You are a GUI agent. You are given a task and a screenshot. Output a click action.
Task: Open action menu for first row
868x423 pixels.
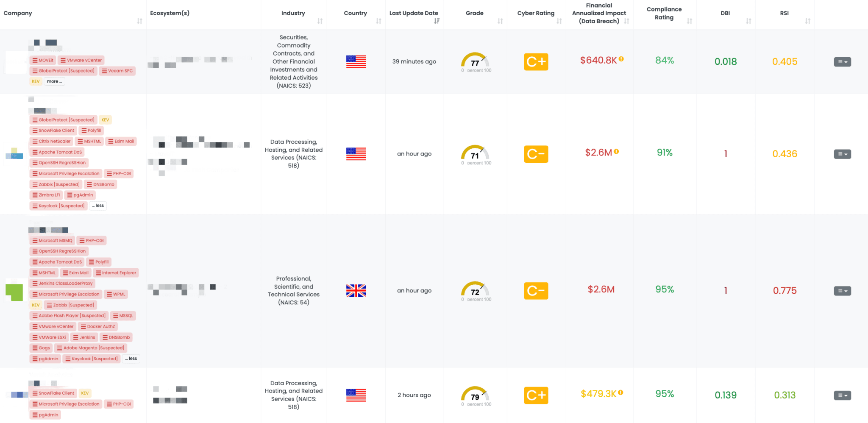tap(842, 62)
